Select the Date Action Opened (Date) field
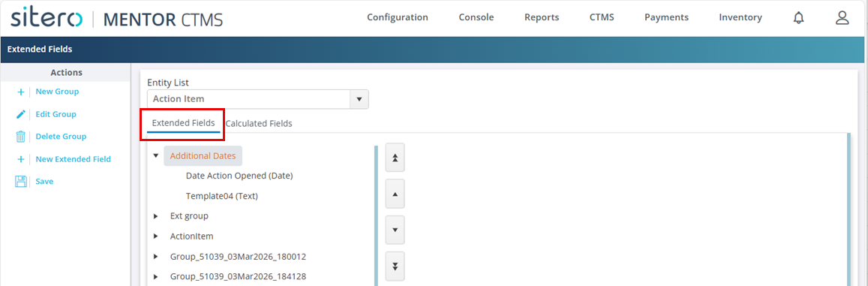Image resolution: width=868 pixels, height=286 pixels. pyautogui.click(x=239, y=176)
